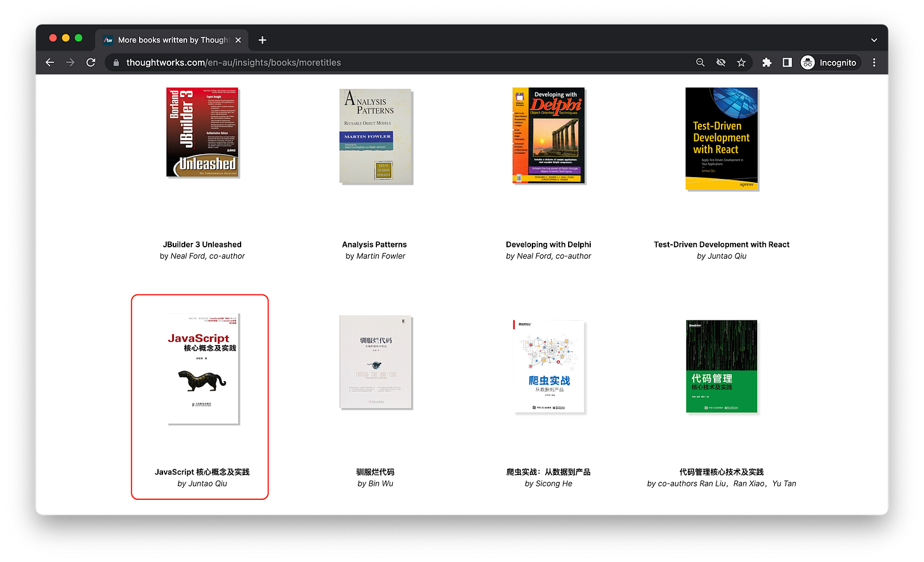The image size is (924, 562).
Task: Toggle the browser side panel icon
Action: (787, 62)
